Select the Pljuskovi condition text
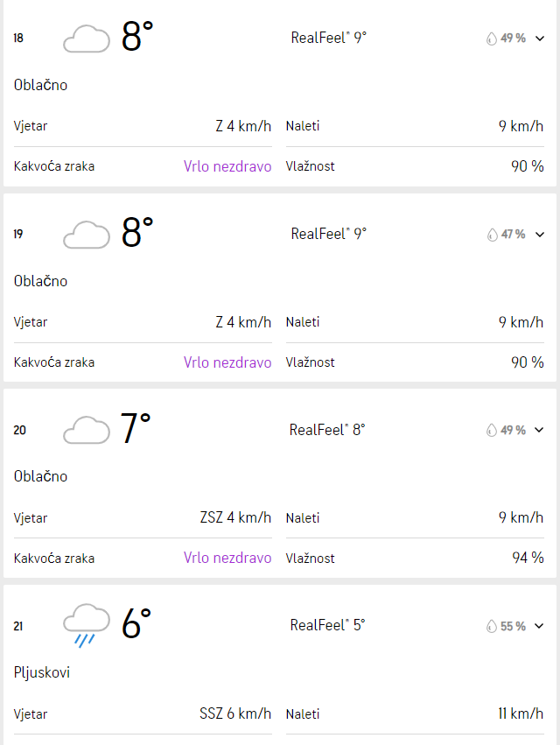 tap(42, 673)
